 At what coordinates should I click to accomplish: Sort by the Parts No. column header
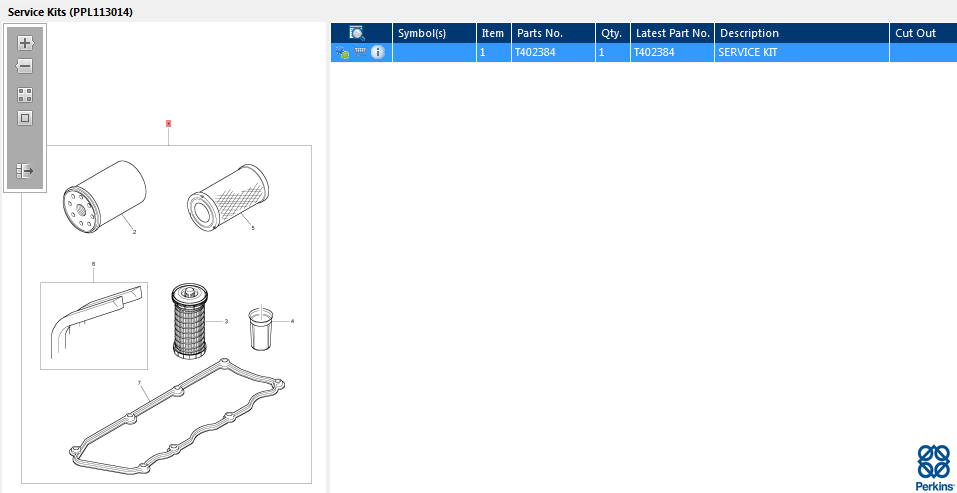pos(553,33)
